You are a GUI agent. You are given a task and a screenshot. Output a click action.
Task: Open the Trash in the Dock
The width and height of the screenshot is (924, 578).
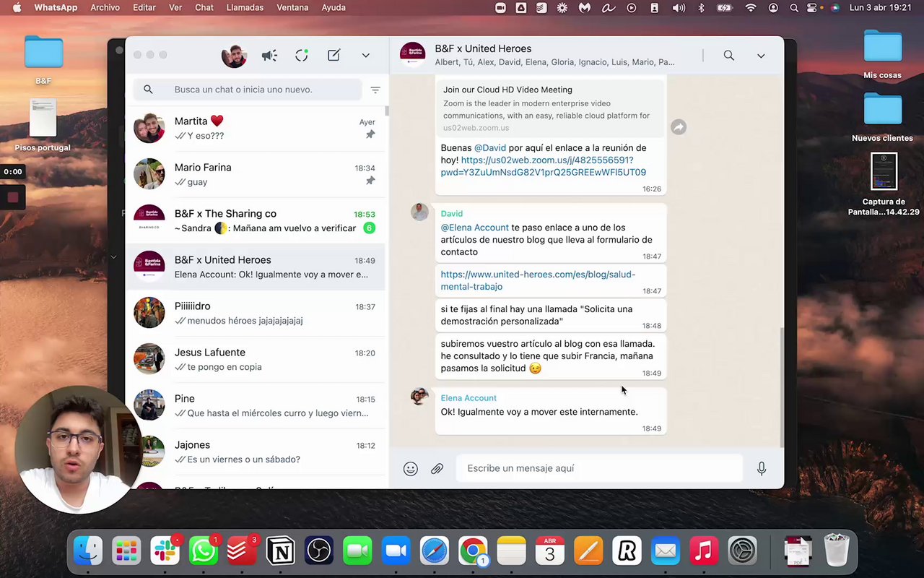coord(837,551)
